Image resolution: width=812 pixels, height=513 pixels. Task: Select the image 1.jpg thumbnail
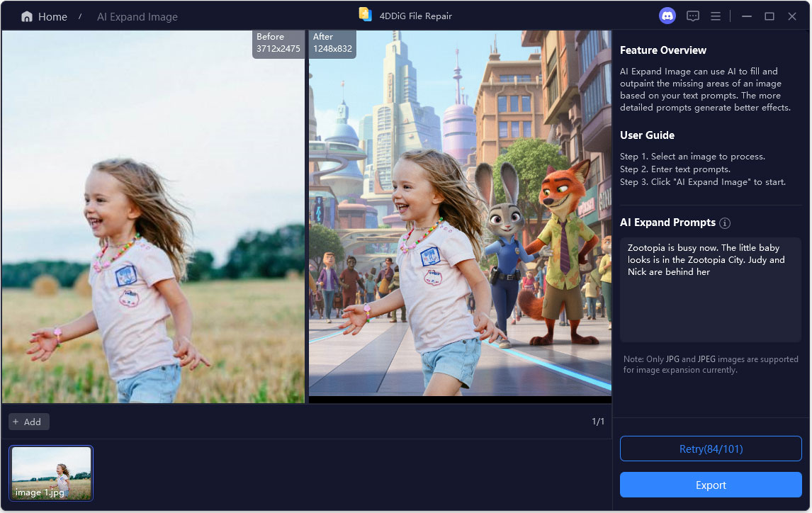(x=50, y=473)
